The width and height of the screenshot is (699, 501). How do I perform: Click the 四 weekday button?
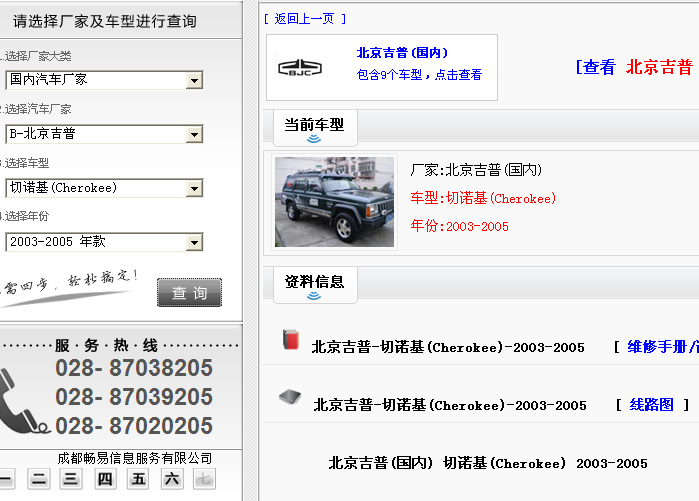pyautogui.click(x=105, y=479)
